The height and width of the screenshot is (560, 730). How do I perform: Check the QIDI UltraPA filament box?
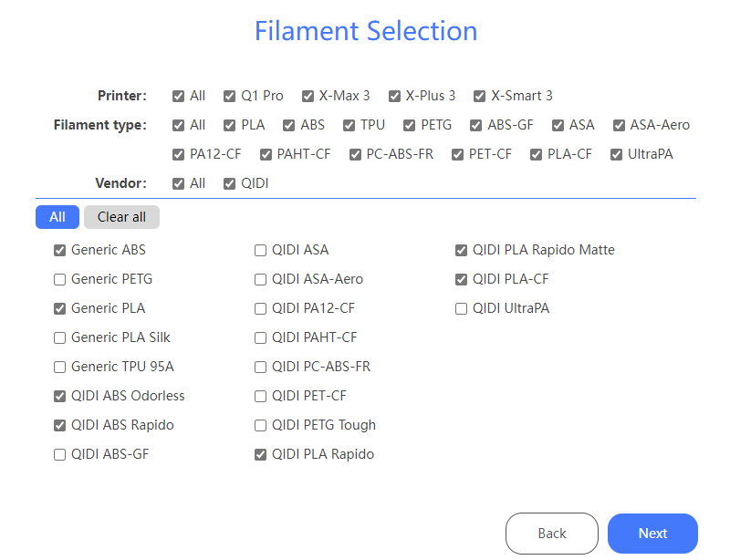tap(462, 308)
